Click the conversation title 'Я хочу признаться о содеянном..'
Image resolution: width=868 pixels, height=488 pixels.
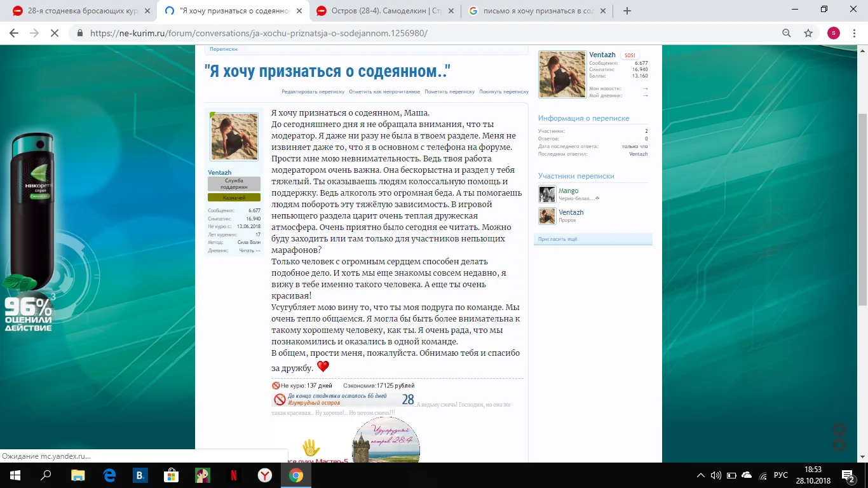pyautogui.click(x=327, y=71)
